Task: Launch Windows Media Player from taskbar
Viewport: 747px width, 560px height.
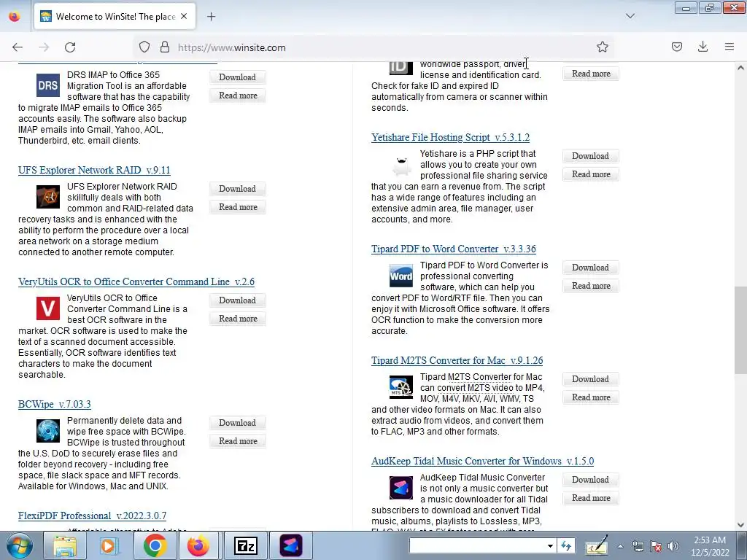Action: [109, 545]
